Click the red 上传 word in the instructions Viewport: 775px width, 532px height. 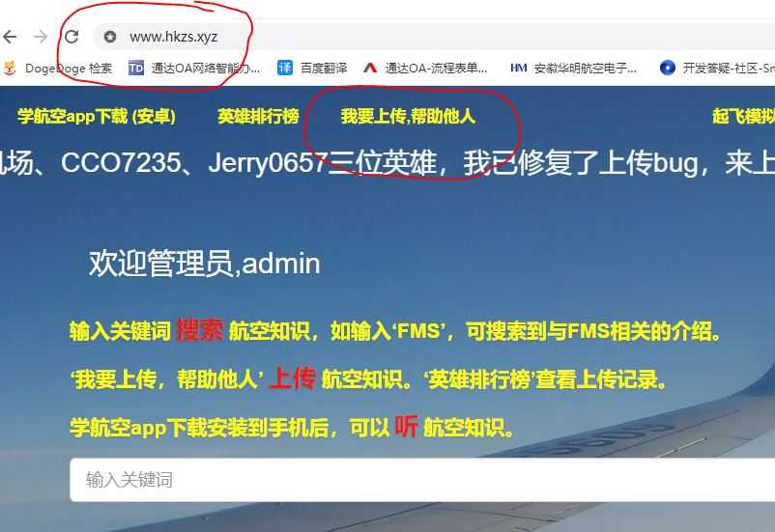pos(293,378)
